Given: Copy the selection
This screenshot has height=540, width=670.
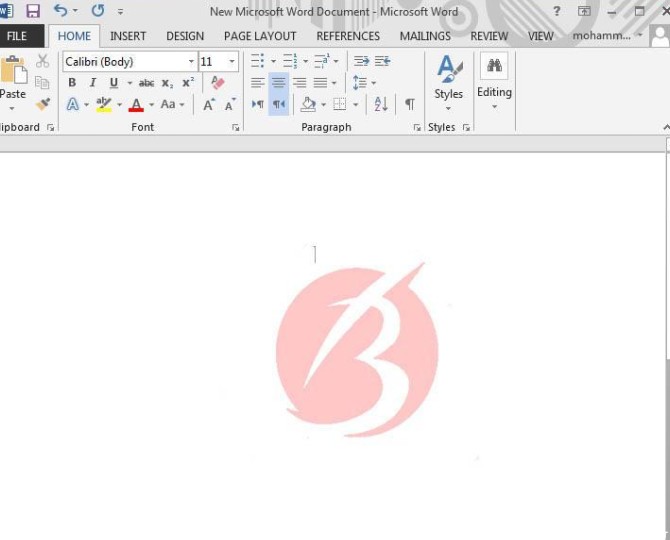Looking at the screenshot, I should [x=42, y=82].
